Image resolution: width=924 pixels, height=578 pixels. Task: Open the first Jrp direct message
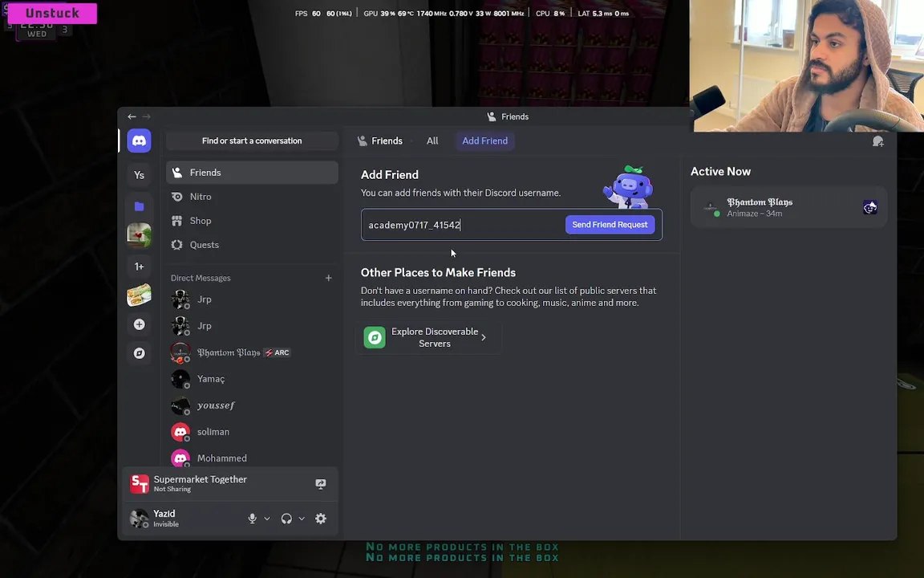[252, 299]
